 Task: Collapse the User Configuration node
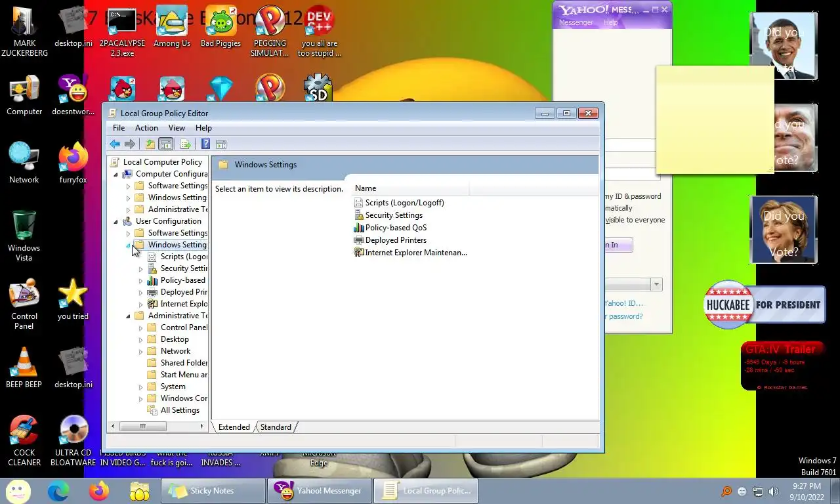[x=116, y=222]
